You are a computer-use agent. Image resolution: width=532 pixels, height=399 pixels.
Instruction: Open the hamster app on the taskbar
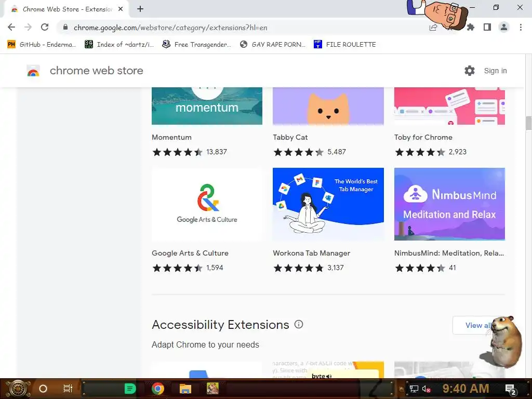[x=212, y=389]
